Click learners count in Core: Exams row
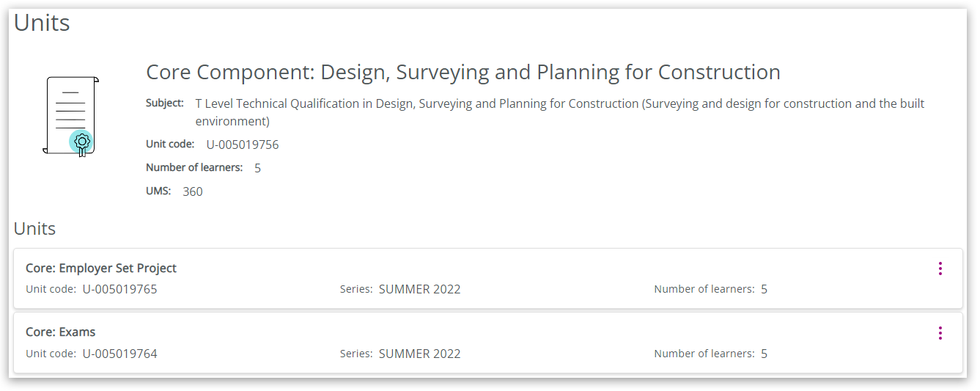 tap(764, 354)
